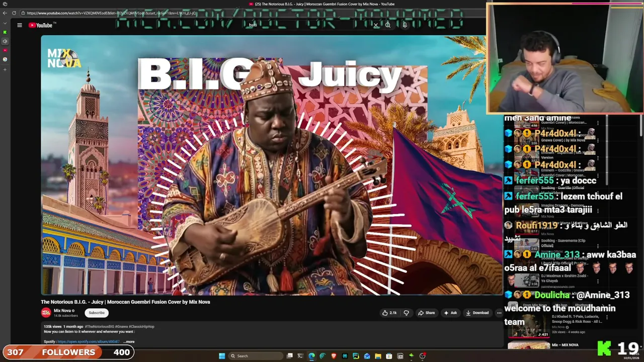Image resolution: width=644 pixels, height=362 pixels.
Task: Open workspaces icon at top-left corner
Action: 5,4
